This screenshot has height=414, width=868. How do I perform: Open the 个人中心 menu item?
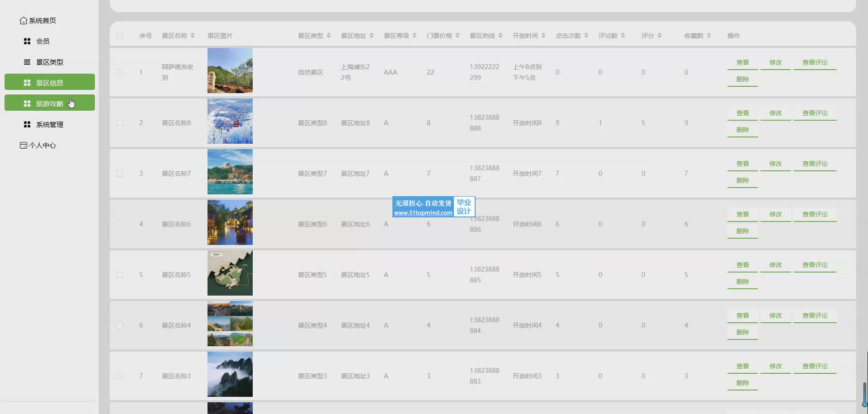point(42,145)
